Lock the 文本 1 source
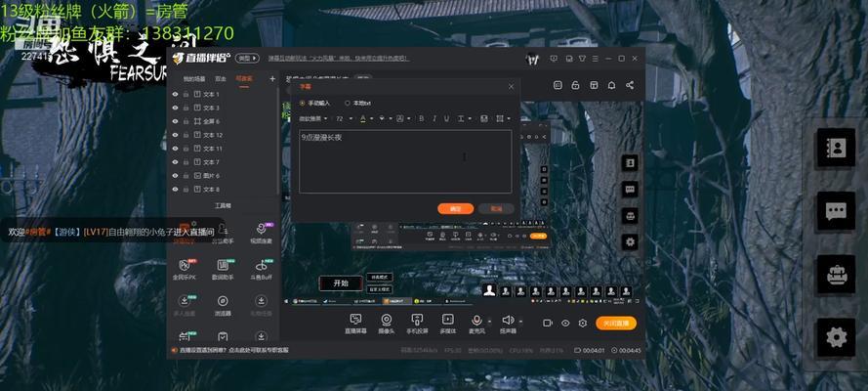This screenshot has height=391, width=868. pos(186,94)
